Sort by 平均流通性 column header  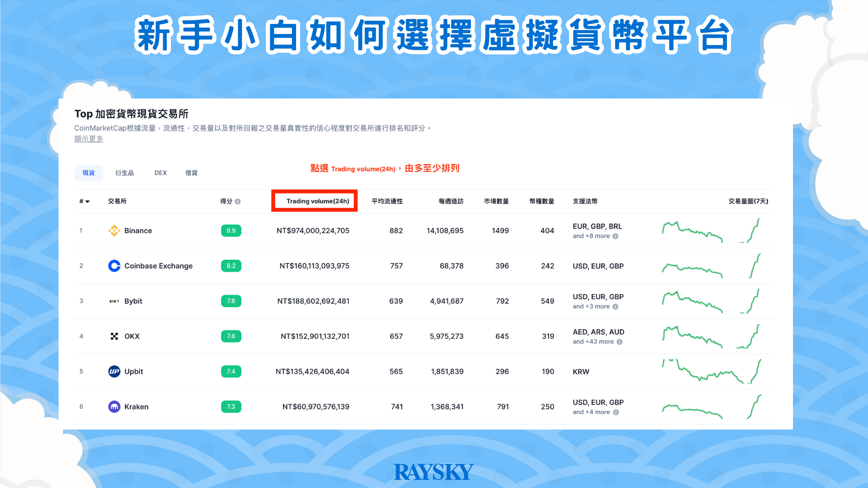tap(387, 201)
